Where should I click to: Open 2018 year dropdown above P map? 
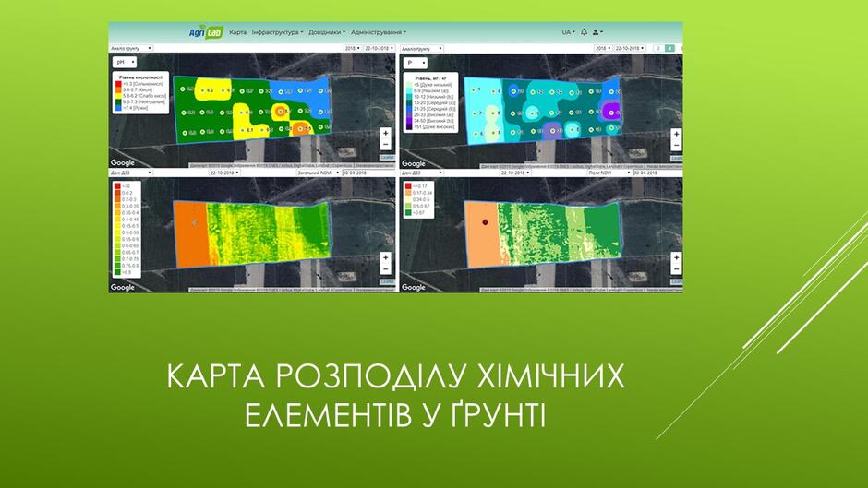coord(602,48)
